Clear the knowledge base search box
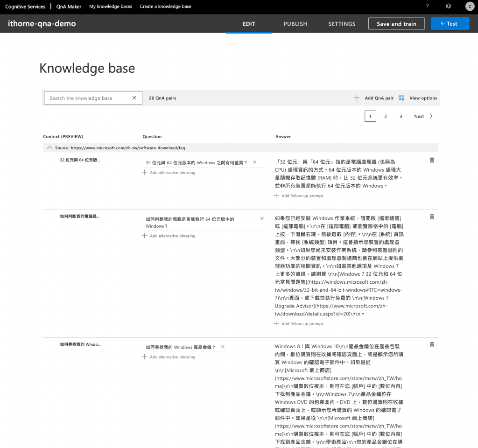478x448 pixels. (134, 98)
